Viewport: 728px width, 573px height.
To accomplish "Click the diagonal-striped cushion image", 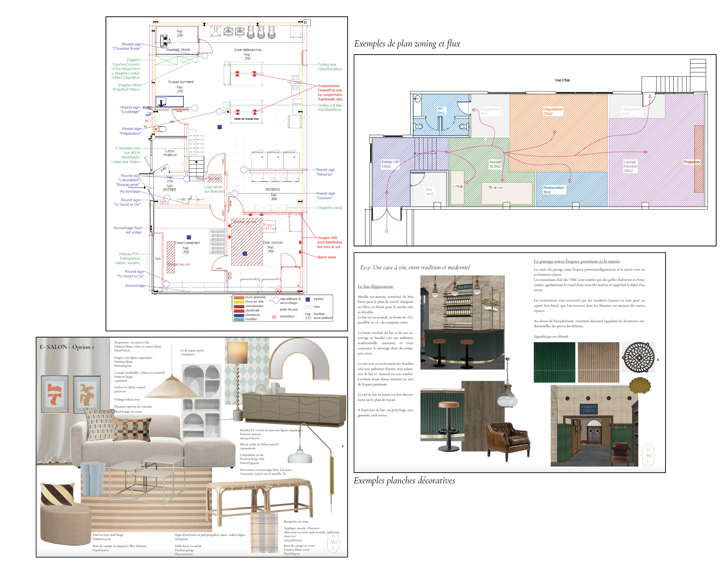I will 57,495.
